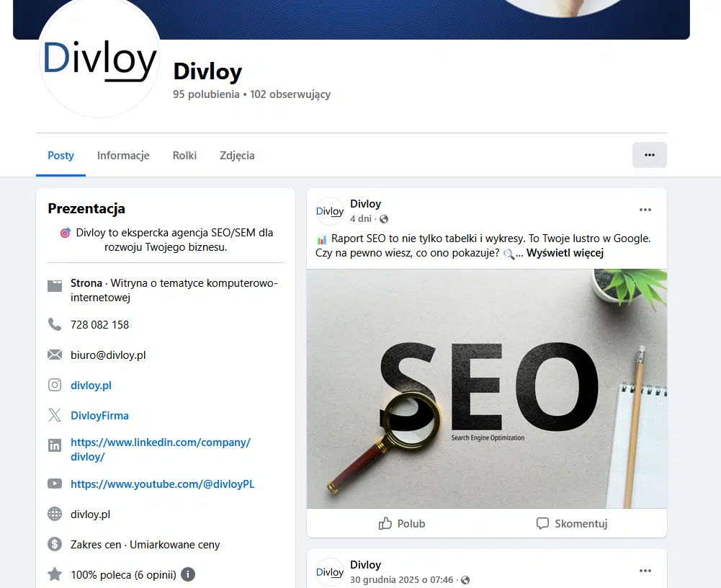Like the SEO post with Polub
721x588 pixels.
(x=401, y=524)
